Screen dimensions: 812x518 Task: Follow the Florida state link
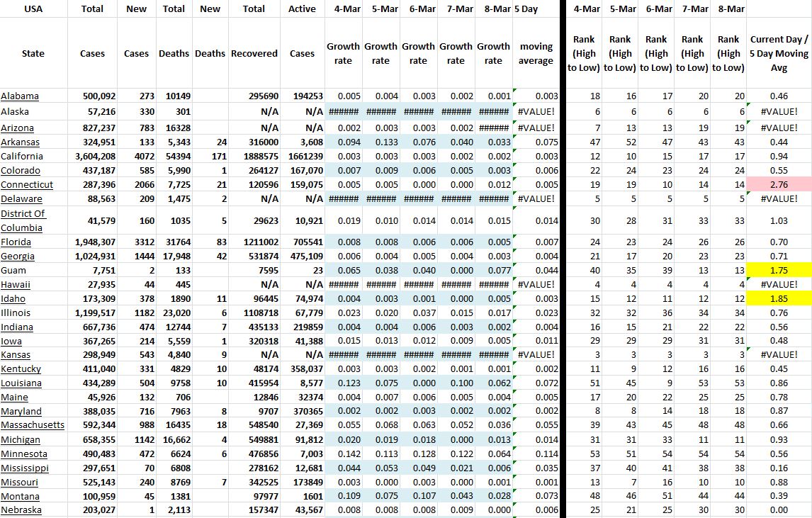click(16, 242)
